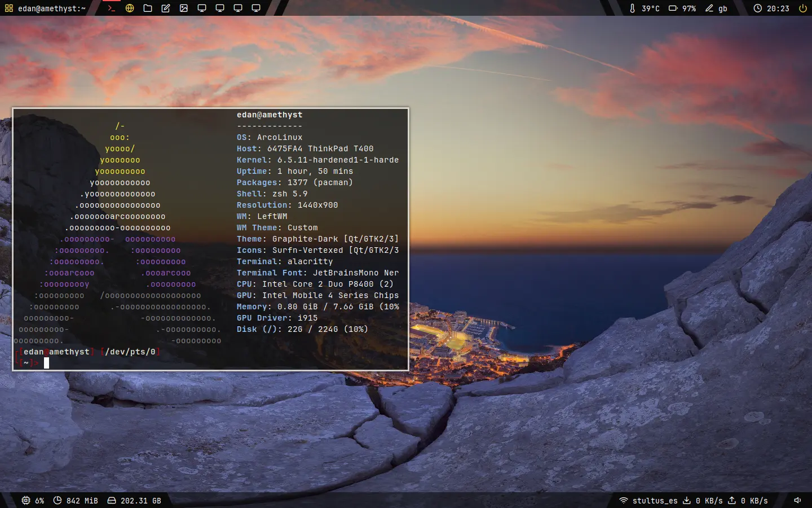Image resolution: width=812 pixels, height=508 pixels.
Task: Click the 97% battery percentage
Action: [689, 8]
